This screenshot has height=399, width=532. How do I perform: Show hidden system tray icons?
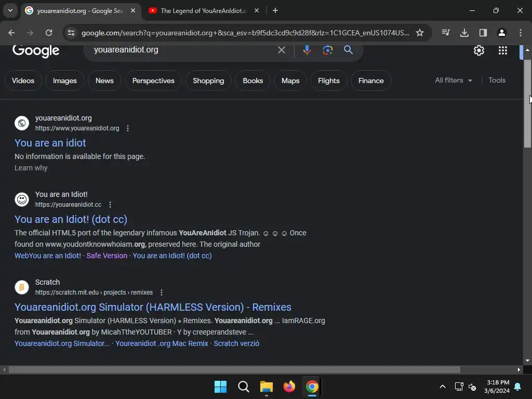tap(443, 387)
